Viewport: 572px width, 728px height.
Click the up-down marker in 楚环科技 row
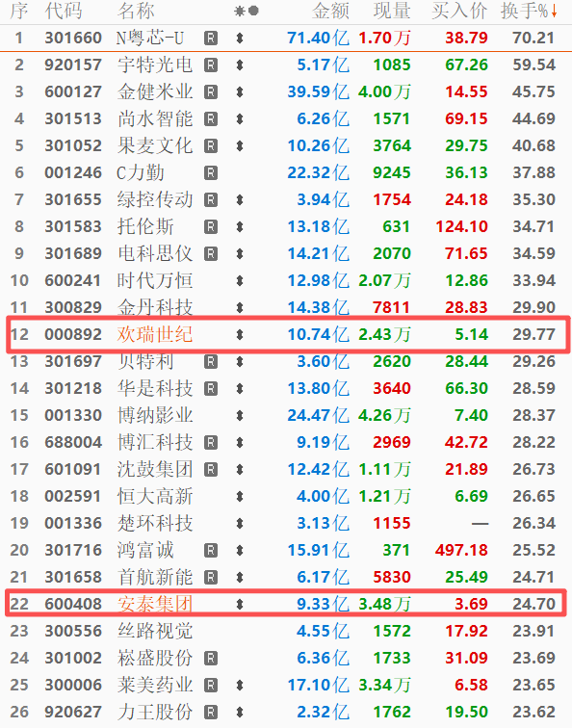240,523
